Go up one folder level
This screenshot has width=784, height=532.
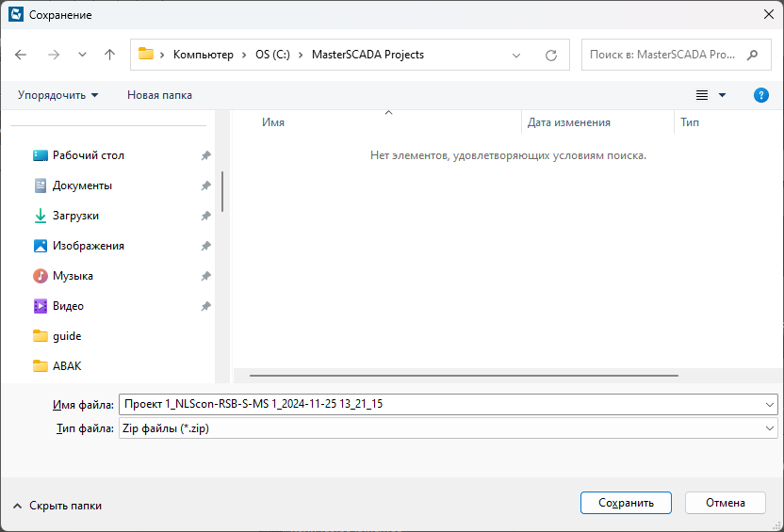point(109,55)
